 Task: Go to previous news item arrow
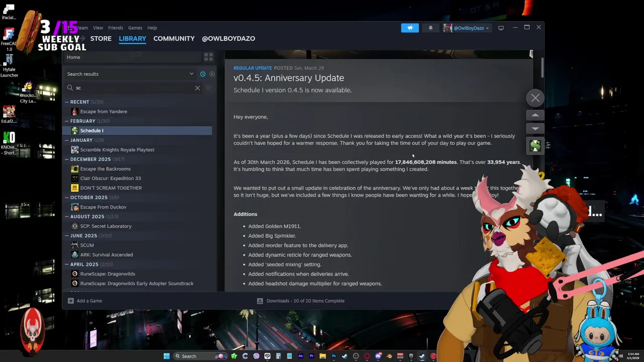point(535,115)
